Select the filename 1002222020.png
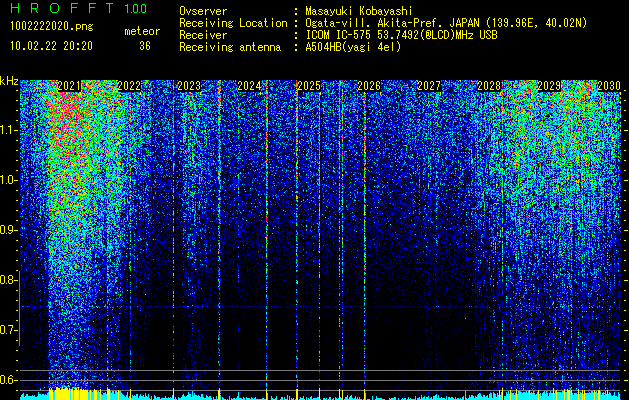 52,27
